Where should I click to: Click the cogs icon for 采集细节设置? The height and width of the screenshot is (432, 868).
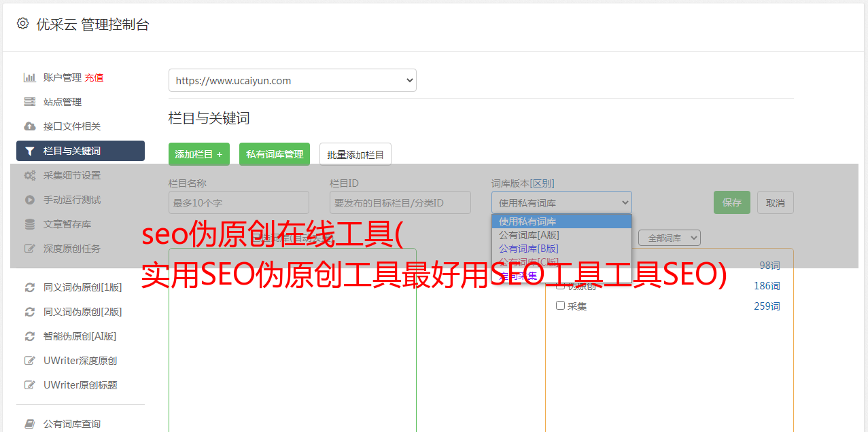[30, 175]
